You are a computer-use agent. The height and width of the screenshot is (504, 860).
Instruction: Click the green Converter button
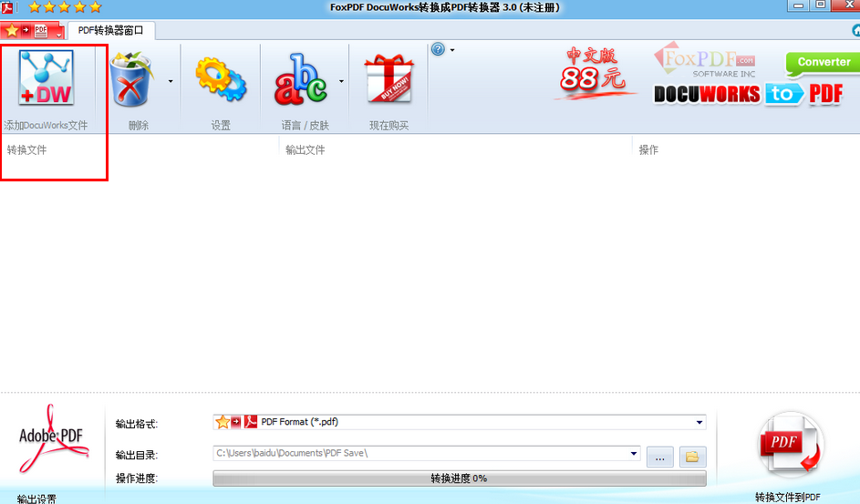click(823, 63)
